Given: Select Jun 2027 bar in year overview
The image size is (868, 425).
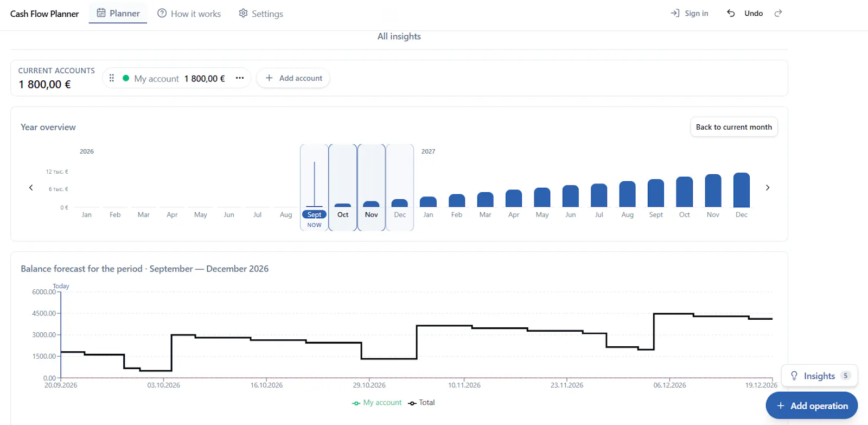Looking at the screenshot, I should (x=571, y=196).
